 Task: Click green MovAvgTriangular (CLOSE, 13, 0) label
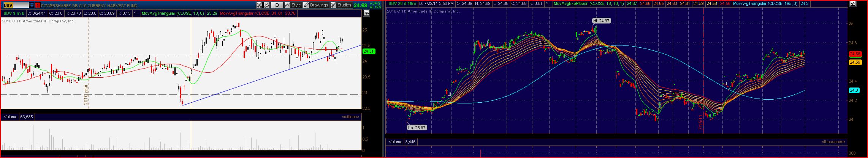pyautogui.click(x=173, y=13)
